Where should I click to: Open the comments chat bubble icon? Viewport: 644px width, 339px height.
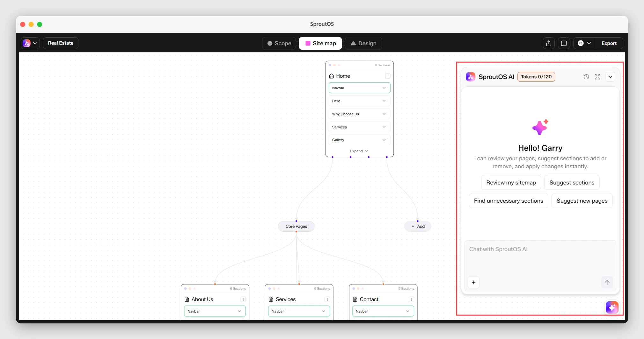pos(564,43)
